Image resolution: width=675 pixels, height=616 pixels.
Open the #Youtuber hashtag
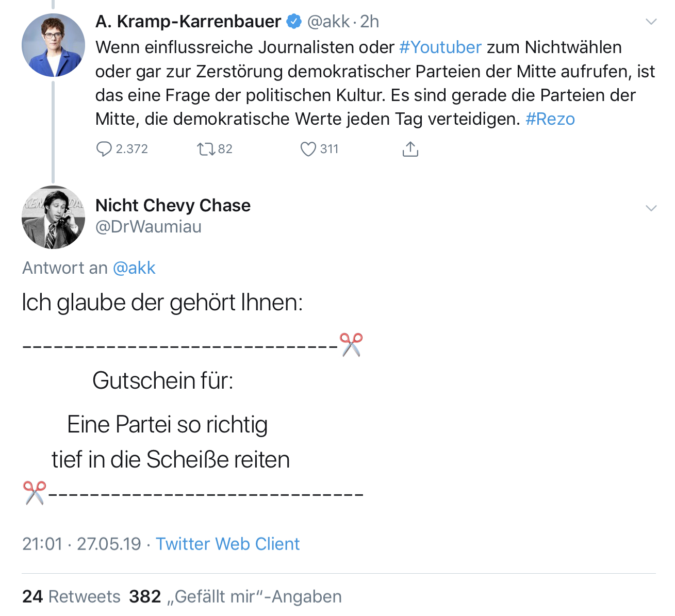click(x=440, y=47)
